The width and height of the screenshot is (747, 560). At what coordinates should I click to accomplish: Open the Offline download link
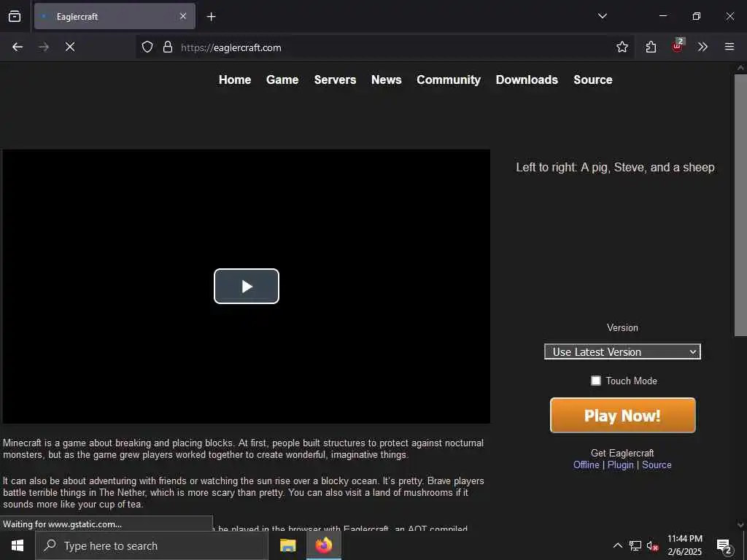point(586,464)
